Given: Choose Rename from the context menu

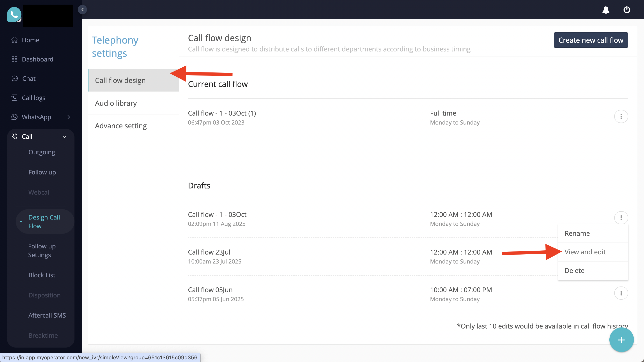Looking at the screenshot, I should (577, 233).
